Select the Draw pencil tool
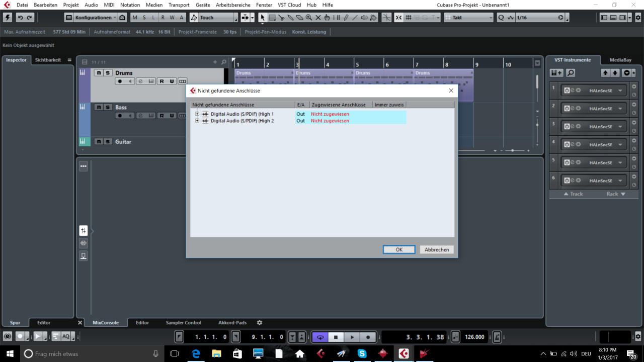The width and height of the screenshot is (644, 362). pos(346,18)
